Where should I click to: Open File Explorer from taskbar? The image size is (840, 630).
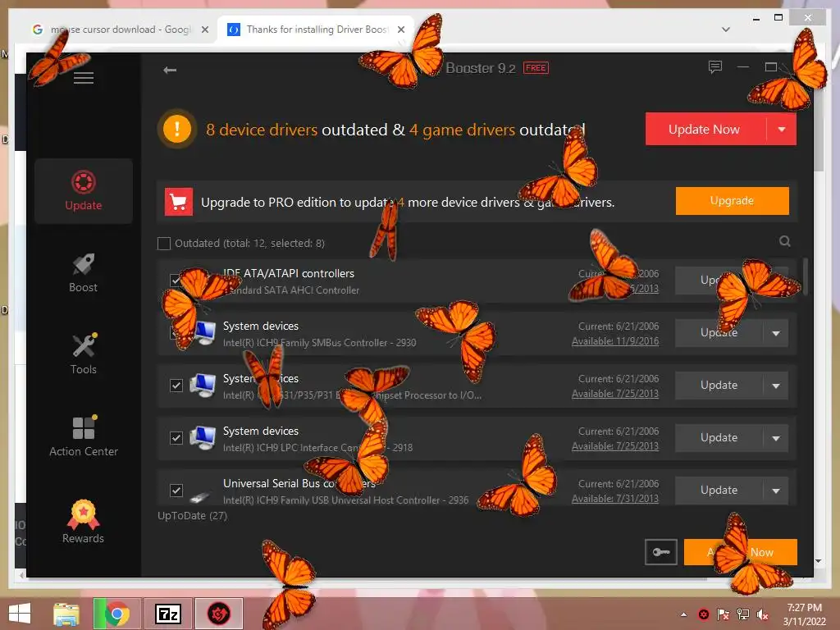(x=66, y=614)
